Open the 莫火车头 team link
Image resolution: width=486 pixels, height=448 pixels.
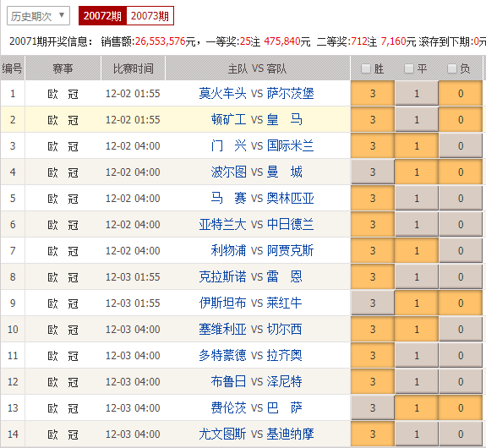[222, 93]
